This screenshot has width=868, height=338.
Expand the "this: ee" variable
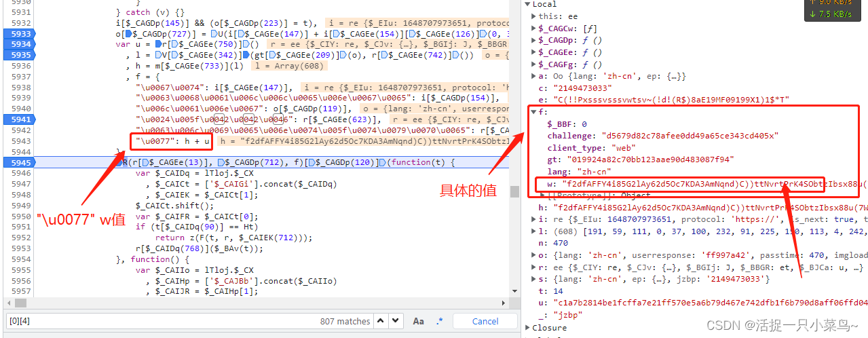click(x=534, y=16)
